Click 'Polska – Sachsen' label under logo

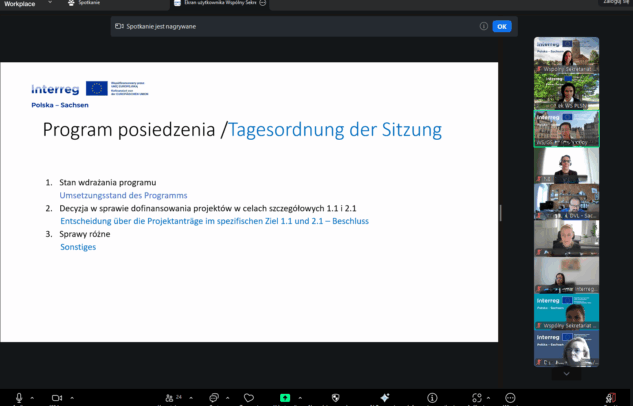pyautogui.click(x=60, y=105)
